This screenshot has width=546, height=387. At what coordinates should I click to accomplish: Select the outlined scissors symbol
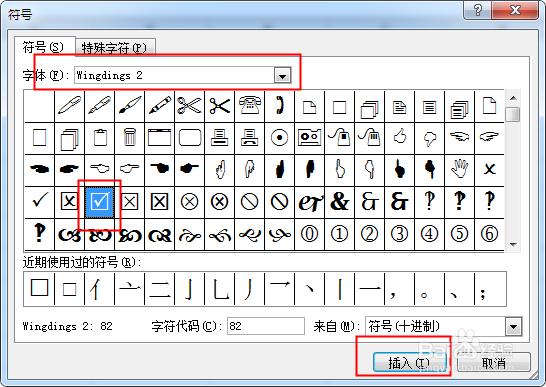(190, 106)
